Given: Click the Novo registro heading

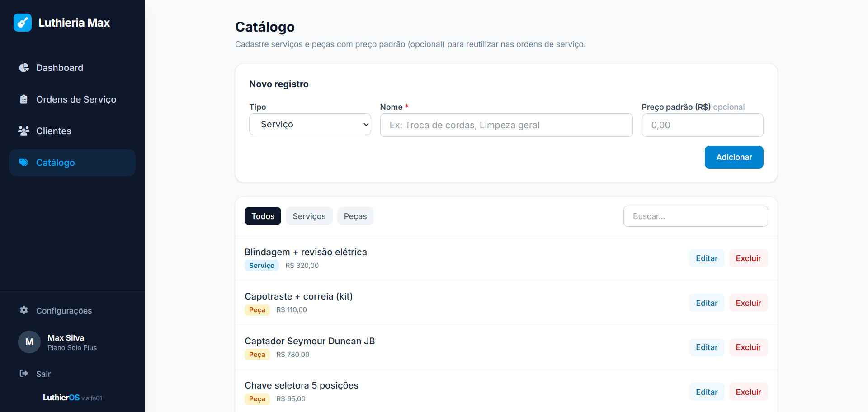Looking at the screenshot, I should (x=278, y=84).
